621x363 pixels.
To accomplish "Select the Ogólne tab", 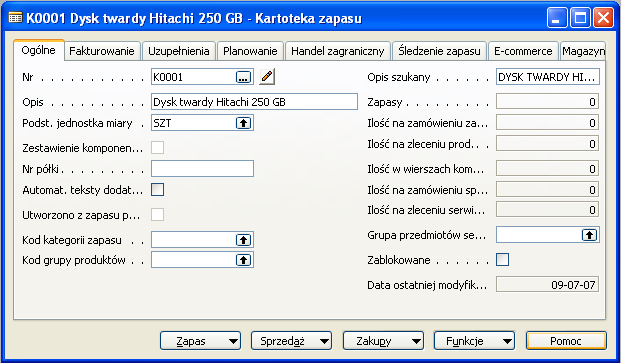I will click(38, 50).
